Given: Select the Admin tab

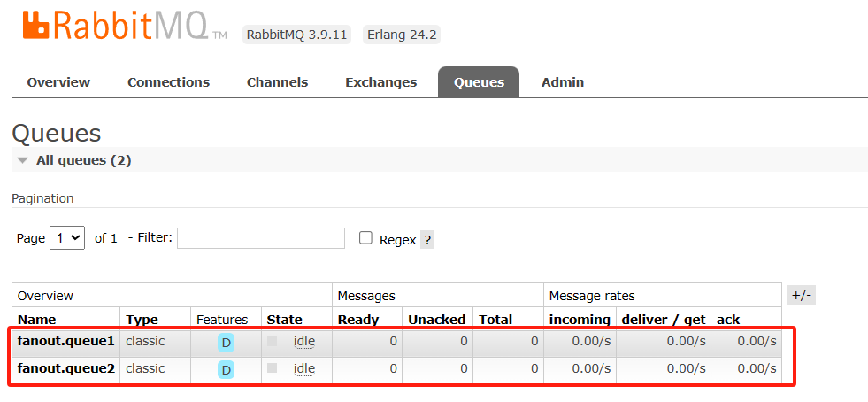Looking at the screenshot, I should (563, 82).
